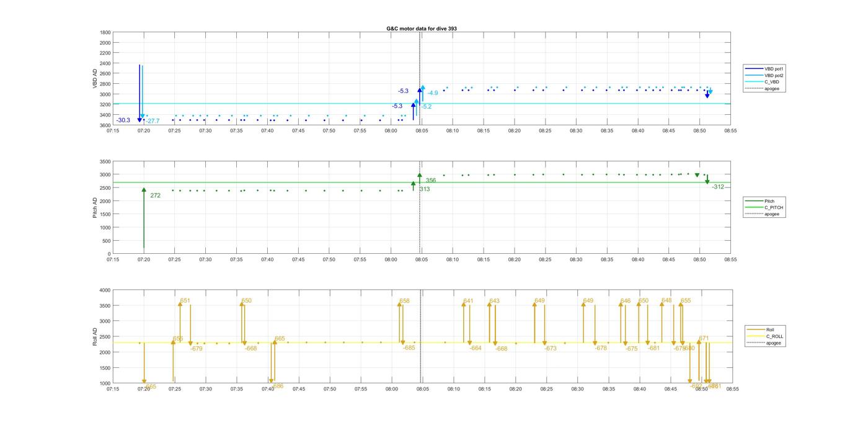
Task: Click the "658" roll annotation
Action: click(405, 300)
